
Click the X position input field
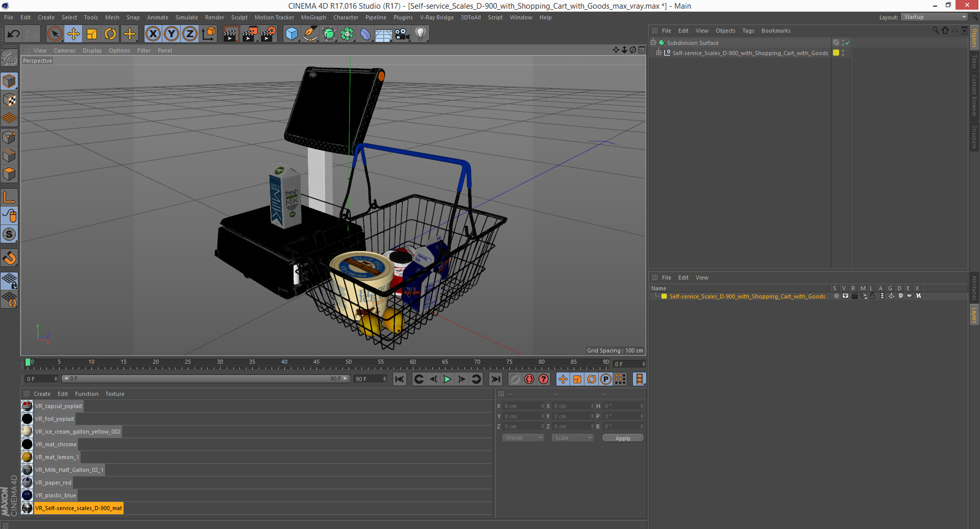524,406
